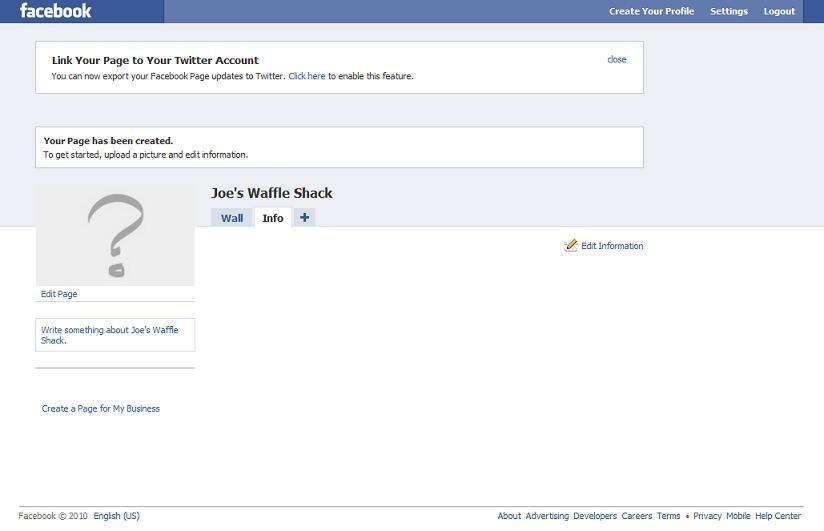Open the Advertising footer link
824x531 pixels.
click(x=546, y=516)
